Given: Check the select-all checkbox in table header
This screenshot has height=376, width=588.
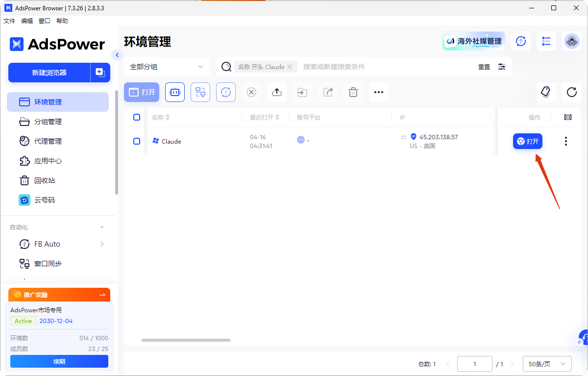Looking at the screenshot, I should 137,117.
